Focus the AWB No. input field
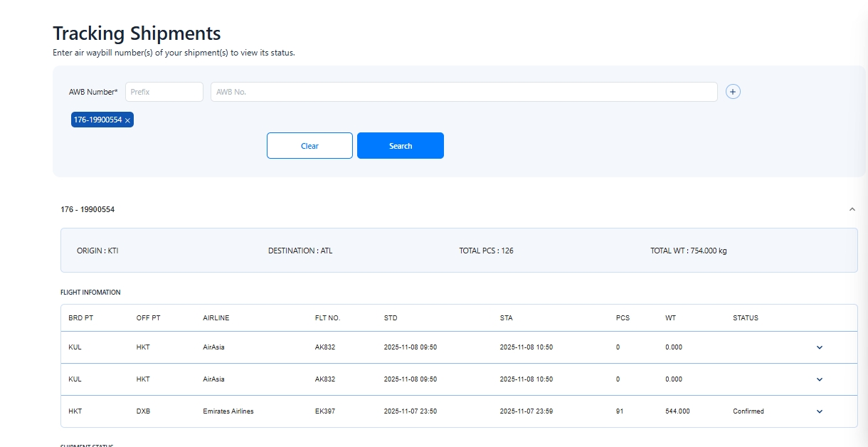The image size is (868, 447). coord(463,92)
